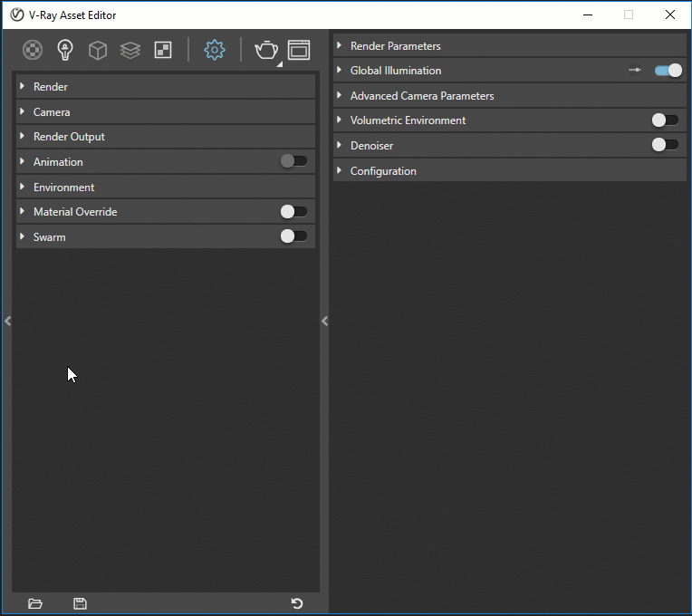Open the Render Elements layers icon
The width and height of the screenshot is (692, 616).
(130, 50)
